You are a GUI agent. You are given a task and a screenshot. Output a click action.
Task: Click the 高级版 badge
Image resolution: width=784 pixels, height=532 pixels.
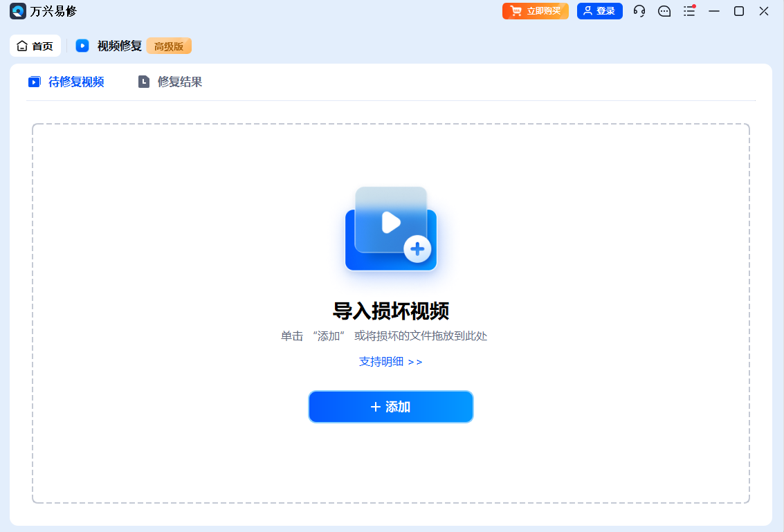169,46
